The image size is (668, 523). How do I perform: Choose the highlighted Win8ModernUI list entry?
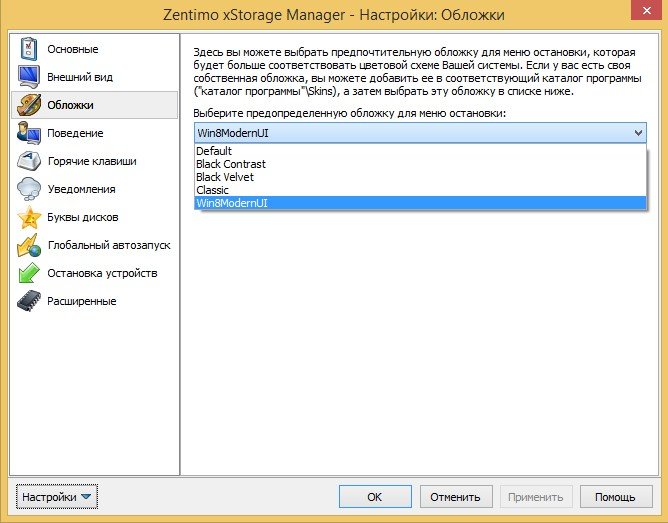coord(232,203)
